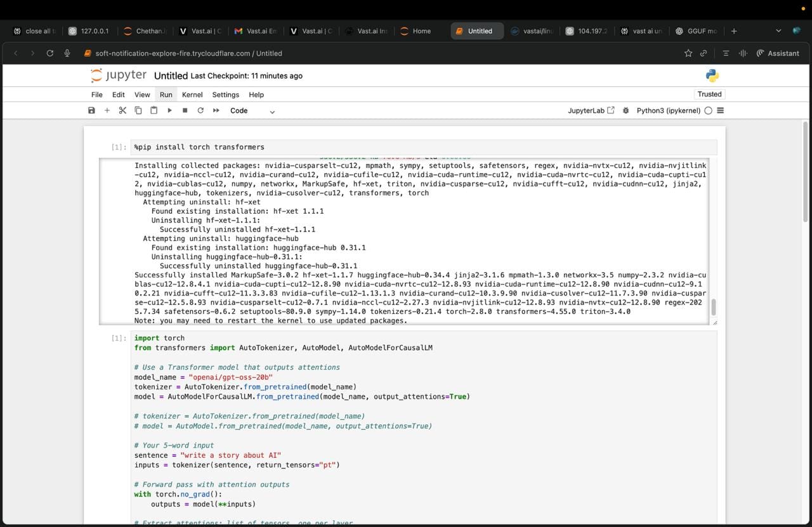The height and width of the screenshot is (527, 812).
Task: Click the debugger bug icon
Action: 626,110
